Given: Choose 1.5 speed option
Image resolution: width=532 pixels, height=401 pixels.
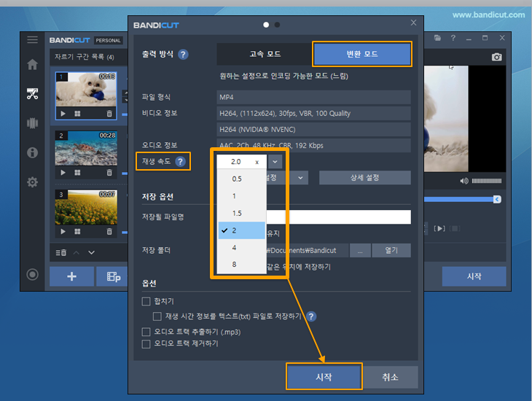Looking at the screenshot, I should 241,213.
